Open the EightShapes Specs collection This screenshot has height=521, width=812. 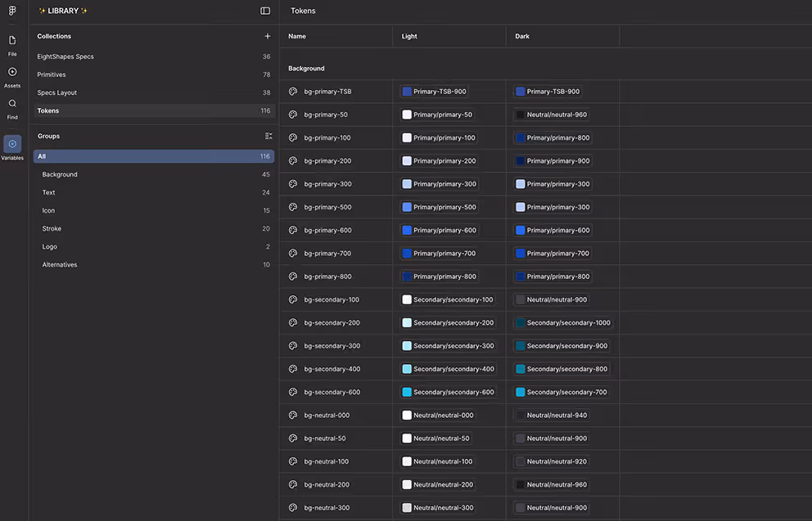[154, 56]
